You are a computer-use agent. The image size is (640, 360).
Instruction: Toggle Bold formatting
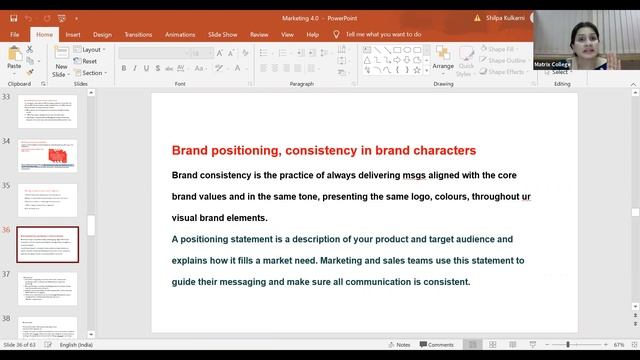[124, 69]
